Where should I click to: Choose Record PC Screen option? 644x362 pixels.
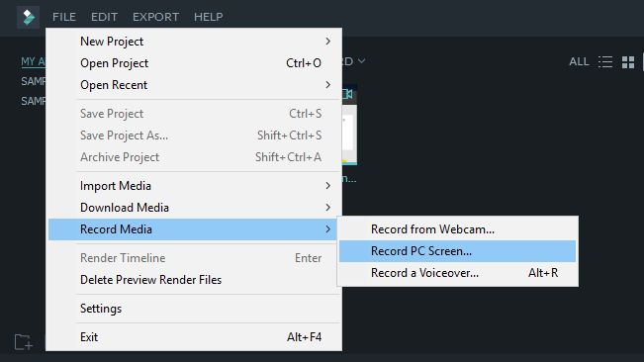pyautogui.click(x=458, y=251)
